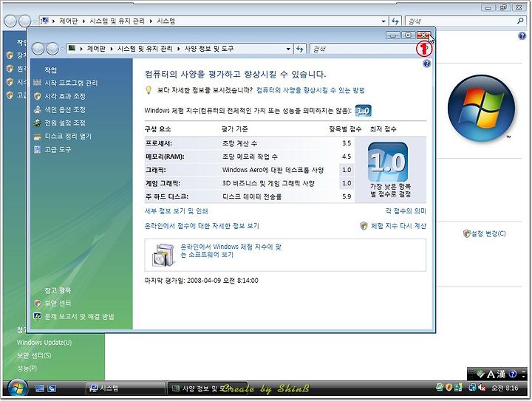This screenshot has height=401, width=532.
Task: Click the 문제 보고서 및 해결 방법 icon
Action: point(38,316)
